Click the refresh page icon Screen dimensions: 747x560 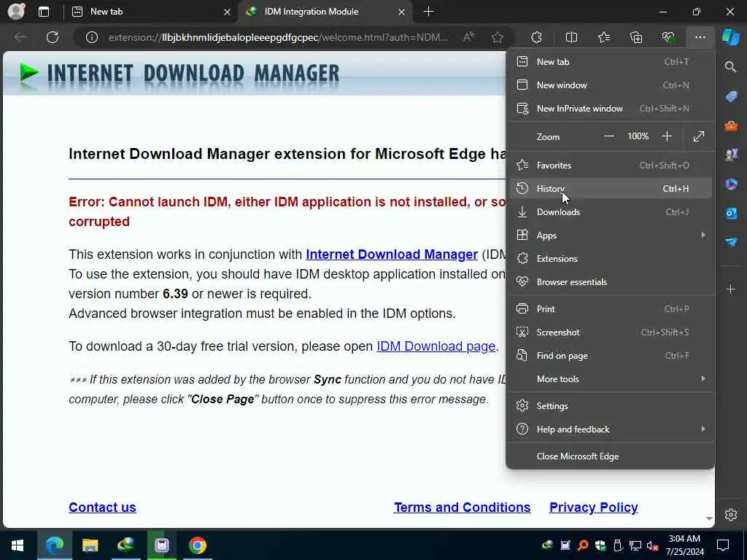[x=53, y=37]
